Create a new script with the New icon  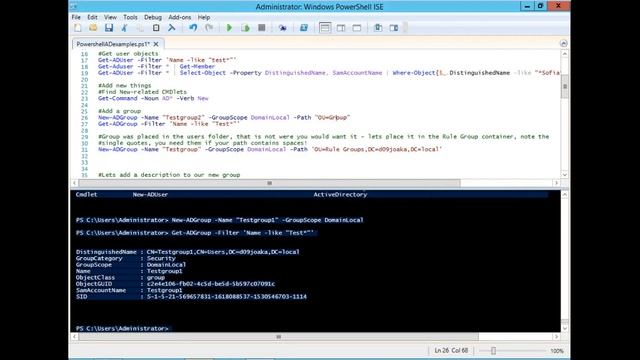coord(78,28)
